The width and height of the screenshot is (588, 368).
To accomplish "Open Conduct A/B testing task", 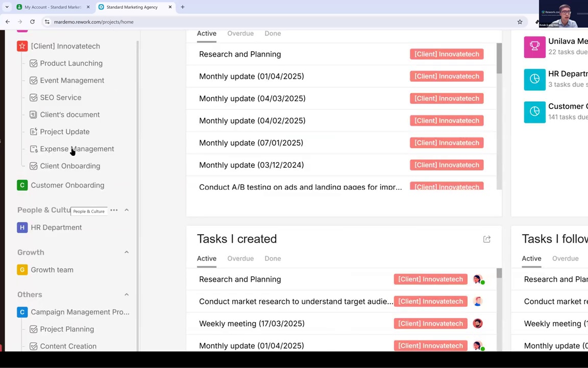I will tap(300, 187).
